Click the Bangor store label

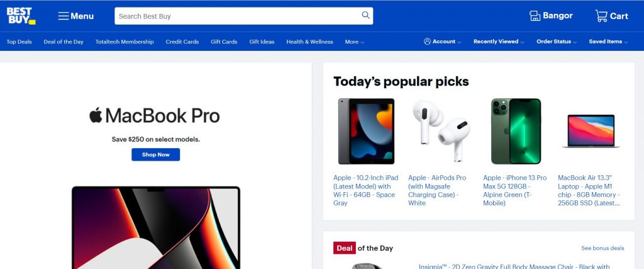coord(557,16)
